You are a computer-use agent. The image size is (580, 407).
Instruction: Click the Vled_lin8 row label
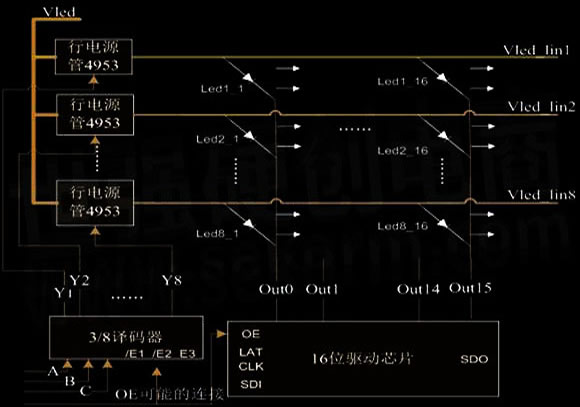pyautogui.click(x=541, y=195)
